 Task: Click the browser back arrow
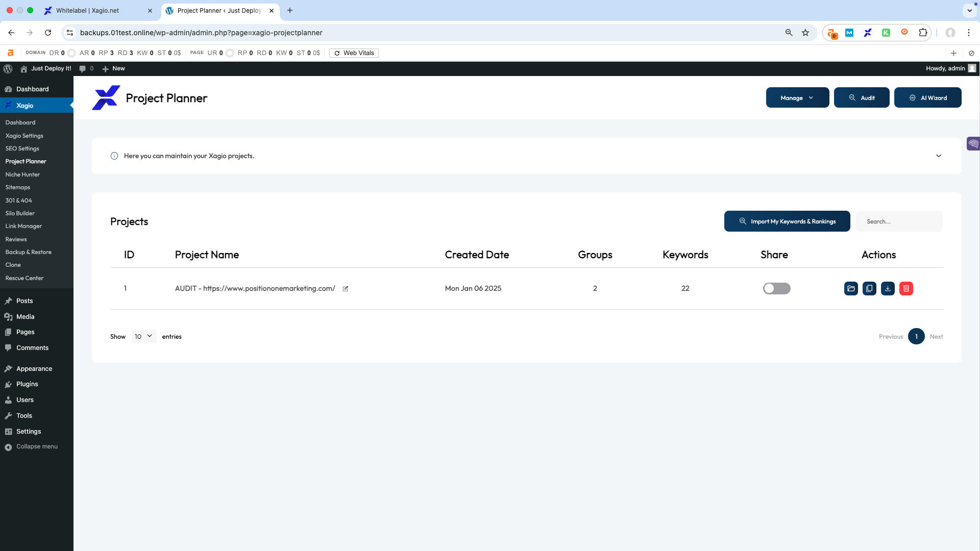[x=11, y=33]
